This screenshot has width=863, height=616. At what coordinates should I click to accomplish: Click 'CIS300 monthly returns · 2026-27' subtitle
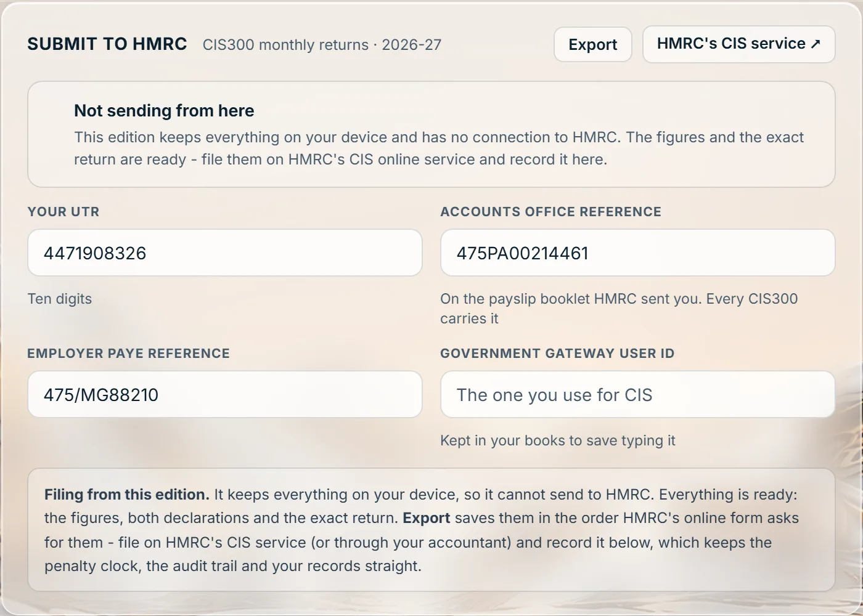pos(322,45)
